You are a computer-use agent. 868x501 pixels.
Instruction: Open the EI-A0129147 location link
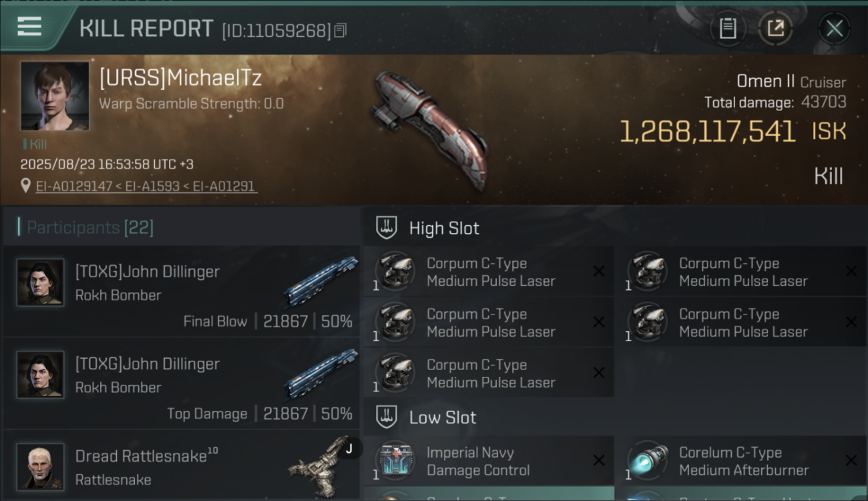[x=73, y=186]
